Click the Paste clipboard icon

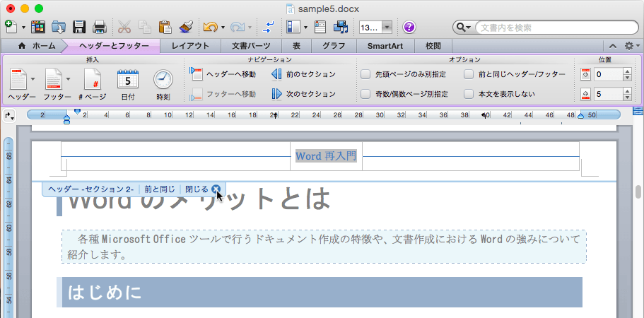[165, 27]
